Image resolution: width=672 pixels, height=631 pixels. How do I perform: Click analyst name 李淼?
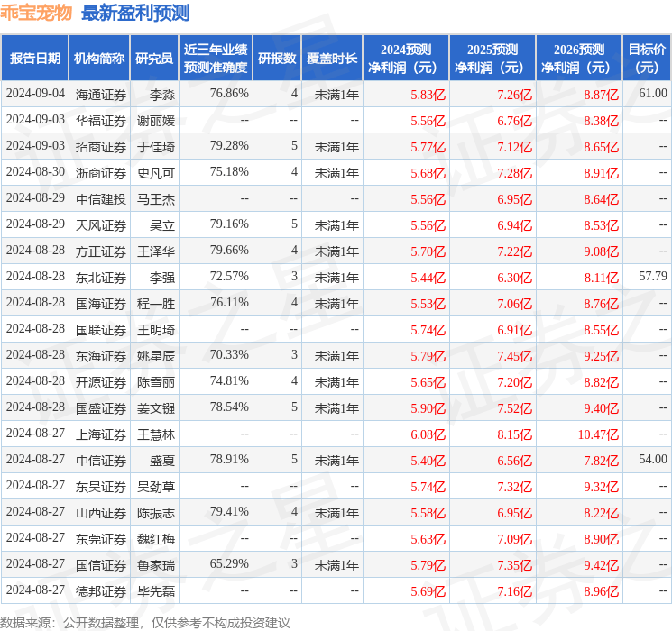point(162,95)
